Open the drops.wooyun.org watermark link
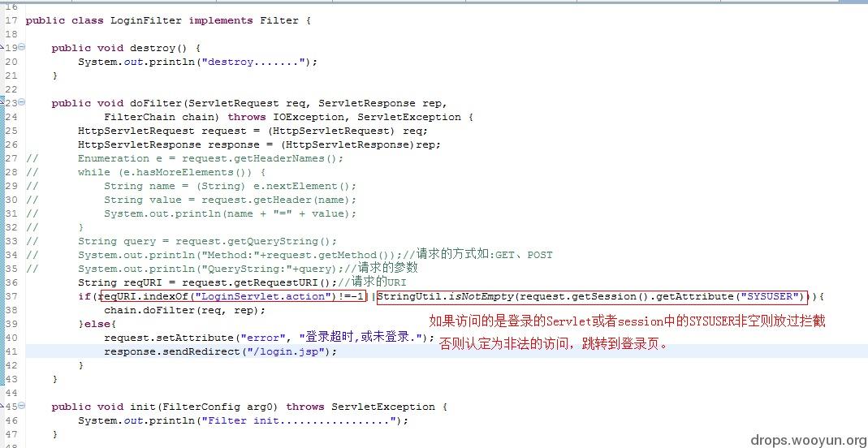The width and height of the screenshot is (868, 448). point(809,440)
